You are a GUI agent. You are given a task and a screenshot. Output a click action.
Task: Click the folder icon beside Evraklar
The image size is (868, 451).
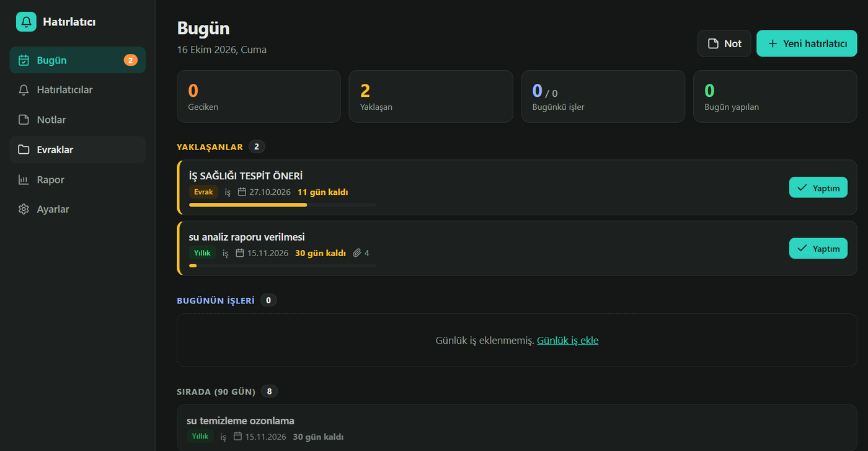click(x=24, y=150)
